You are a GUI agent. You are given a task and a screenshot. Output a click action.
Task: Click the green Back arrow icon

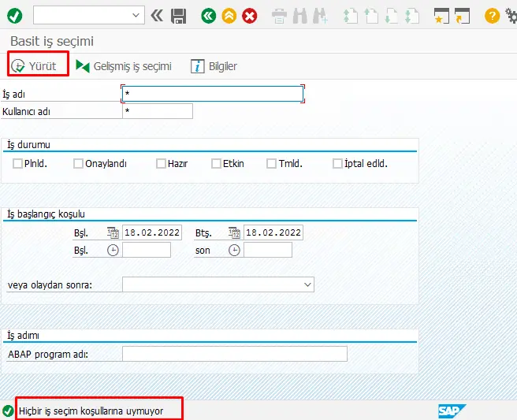pyautogui.click(x=208, y=15)
